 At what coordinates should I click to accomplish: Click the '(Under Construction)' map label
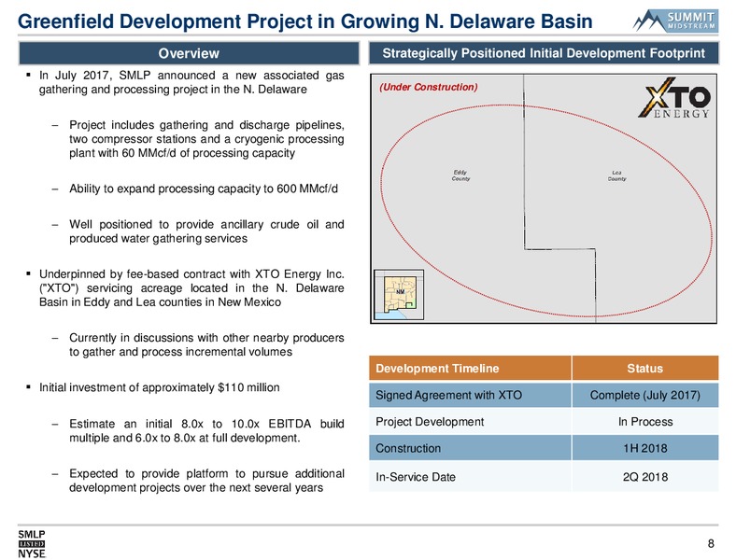pos(429,87)
